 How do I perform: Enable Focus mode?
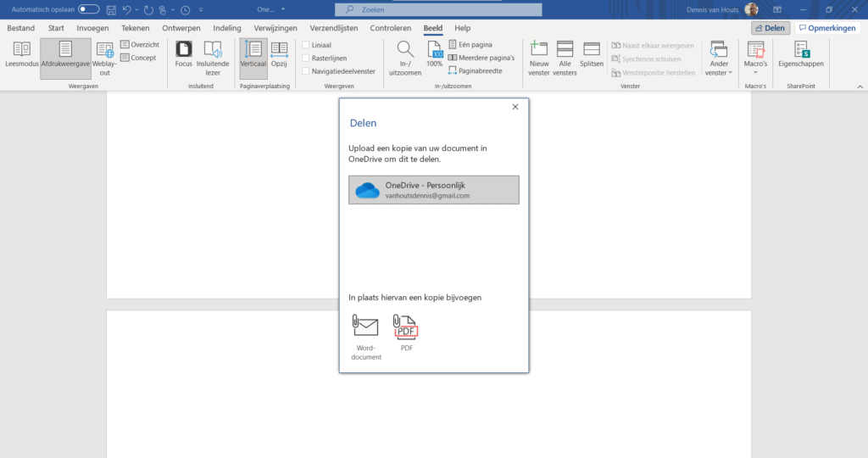184,55
